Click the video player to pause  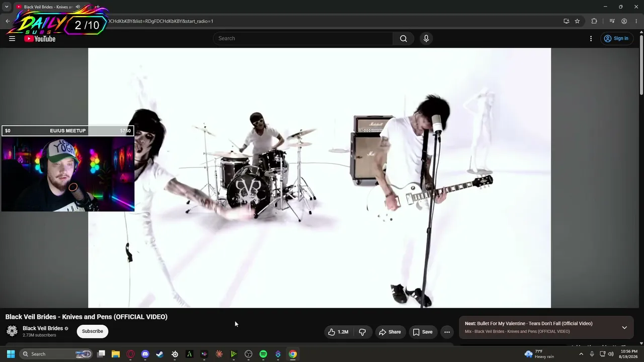pyautogui.click(x=319, y=177)
